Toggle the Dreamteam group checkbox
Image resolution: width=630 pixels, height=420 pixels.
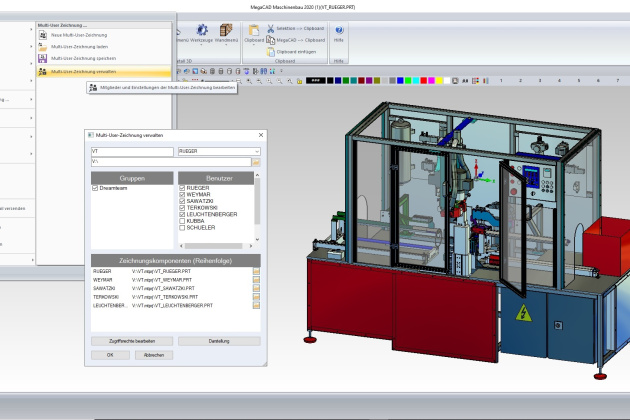[x=95, y=188]
